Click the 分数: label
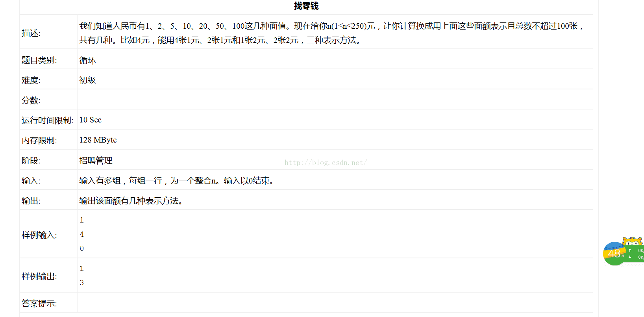Image resolution: width=644 pixels, height=317 pixels. (x=31, y=100)
